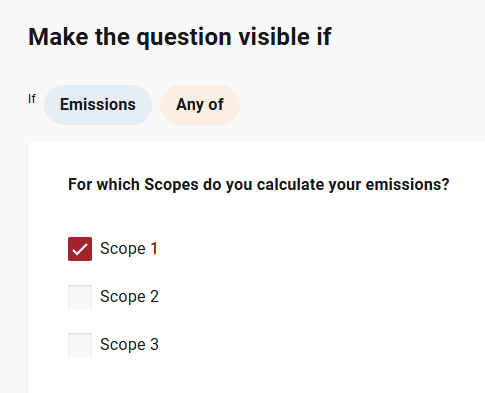This screenshot has width=485, height=393.
Task: Click the 'For which Scopes' question title
Action: 259,185
